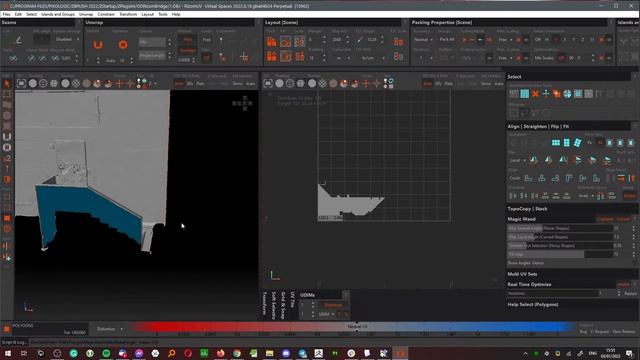Click the TD Scale top icon

(398, 41)
